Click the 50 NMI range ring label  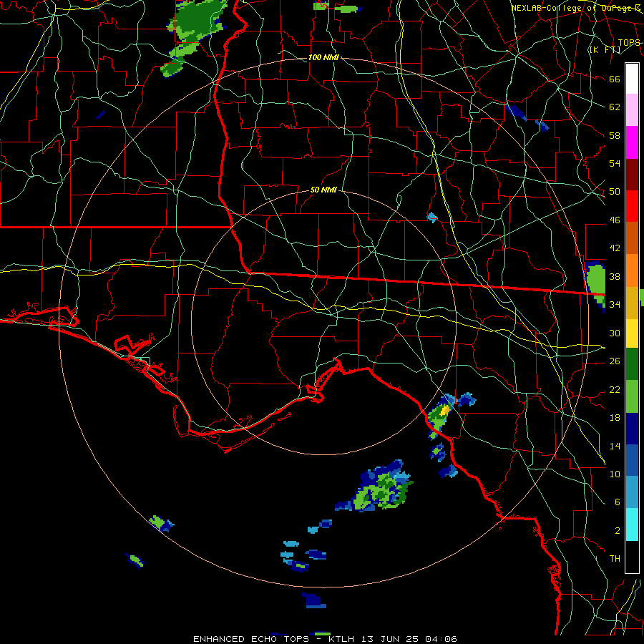tap(323, 190)
